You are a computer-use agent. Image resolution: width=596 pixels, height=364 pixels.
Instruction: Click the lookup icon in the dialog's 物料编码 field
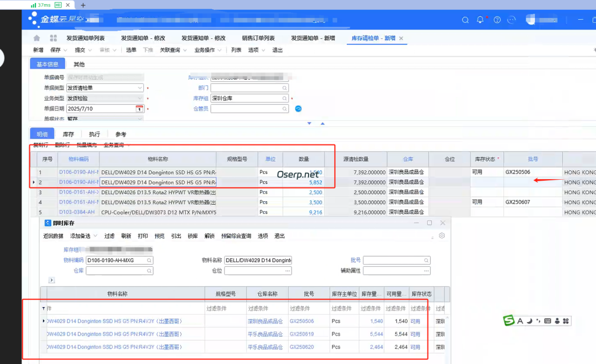(x=151, y=260)
